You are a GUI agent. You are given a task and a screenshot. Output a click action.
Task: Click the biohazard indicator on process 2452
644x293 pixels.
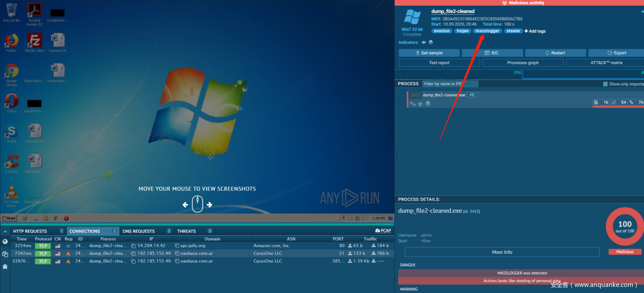420,104
